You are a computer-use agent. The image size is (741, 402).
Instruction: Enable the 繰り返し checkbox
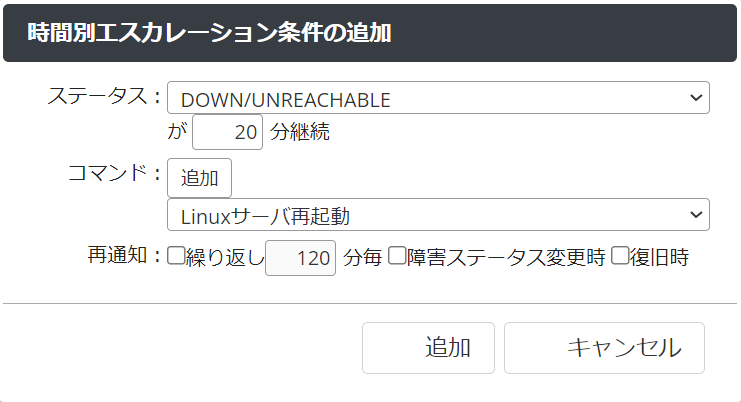pyautogui.click(x=176, y=257)
